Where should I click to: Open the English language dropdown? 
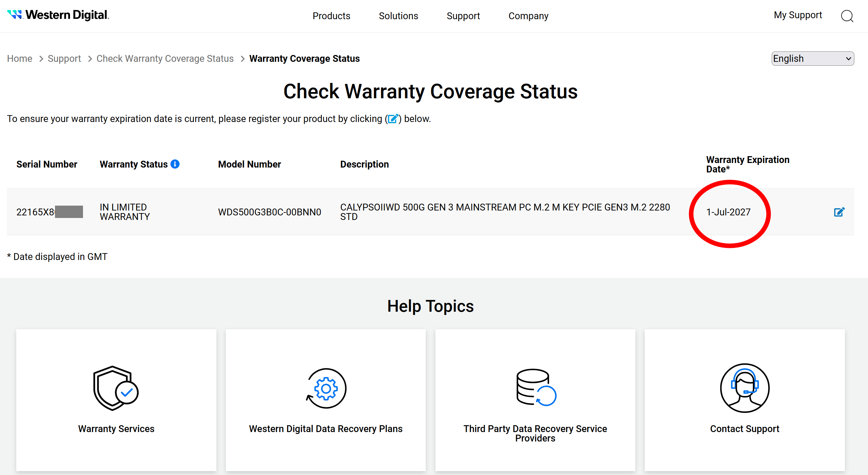pyautogui.click(x=812, y=59)
